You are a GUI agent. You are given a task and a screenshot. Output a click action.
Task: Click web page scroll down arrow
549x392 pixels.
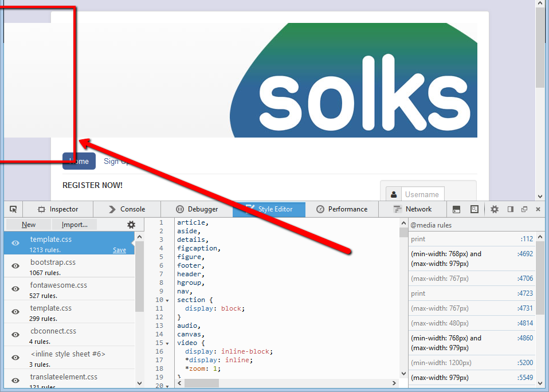(540, 197)
